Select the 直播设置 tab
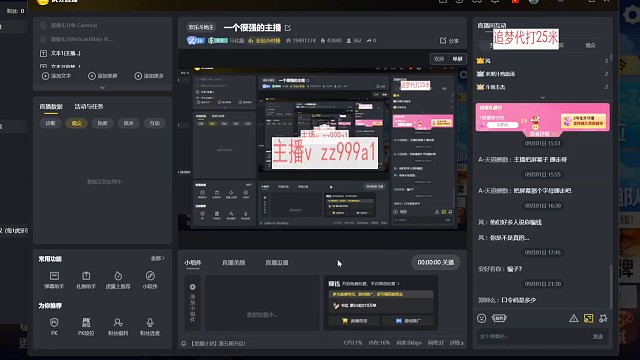The height and width of the screenshot is (360, 640). coord(277,262)
